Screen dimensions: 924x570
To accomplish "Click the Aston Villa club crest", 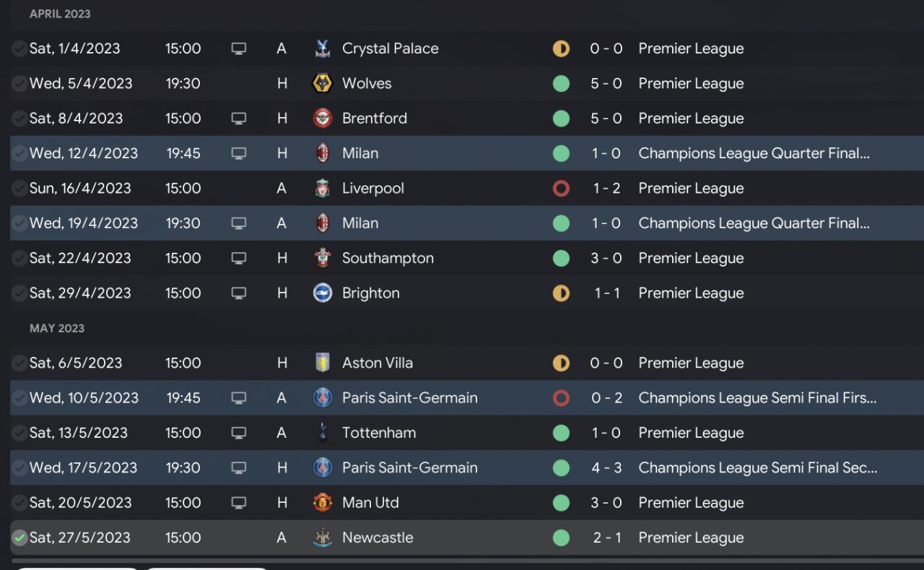I will pyautogui.click(x=322, y=363).
